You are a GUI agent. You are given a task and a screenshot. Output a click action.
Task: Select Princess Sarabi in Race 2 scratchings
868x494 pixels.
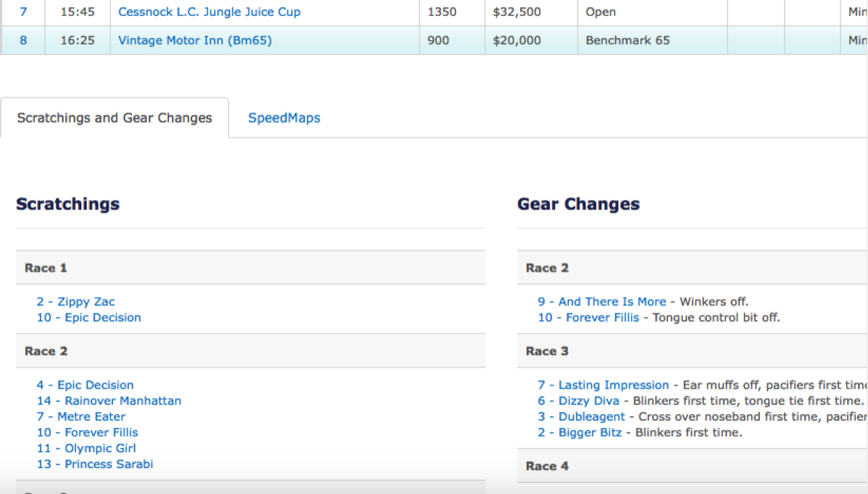click(x=95, y=464)
